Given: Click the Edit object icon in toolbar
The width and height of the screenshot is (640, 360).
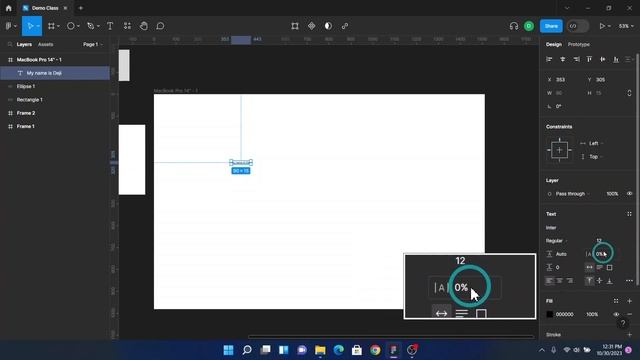Looking at the screenshot, I should point(295,26).
